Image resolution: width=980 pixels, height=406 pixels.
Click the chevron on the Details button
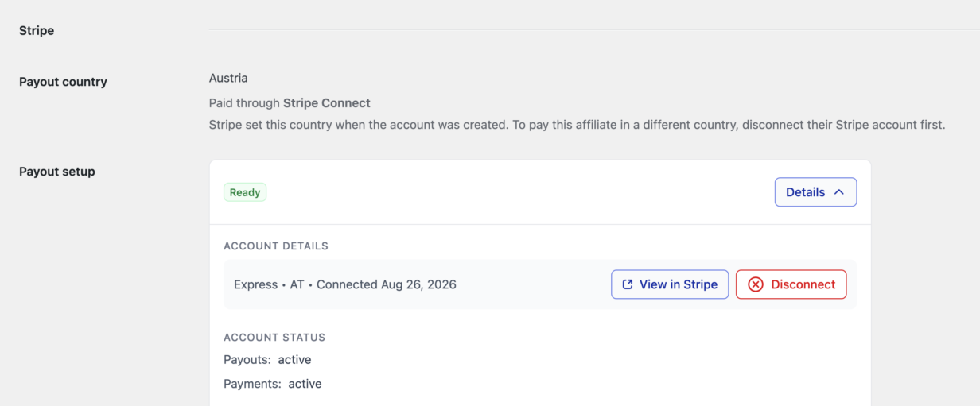coord(838,192)
